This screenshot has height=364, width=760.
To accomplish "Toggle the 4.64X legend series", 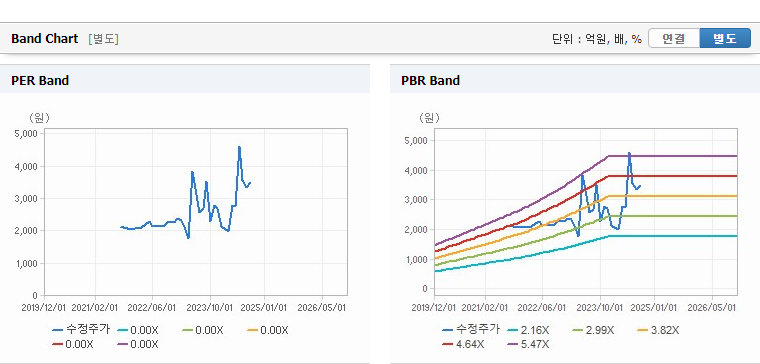I will [x=463, y=345].
